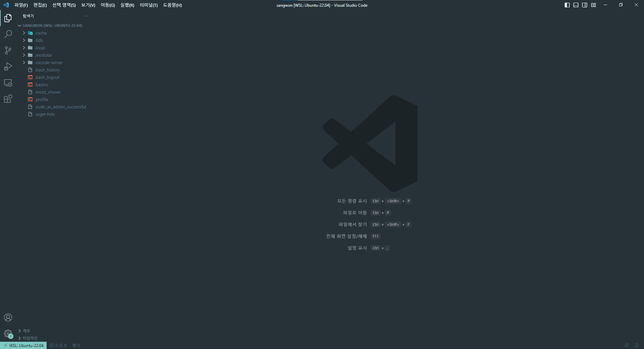The width and height of the screenshot is (644, 349).
Task: Open the Accounts menu icon
Action: pos(8,317)
